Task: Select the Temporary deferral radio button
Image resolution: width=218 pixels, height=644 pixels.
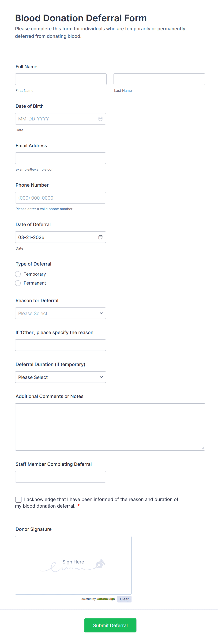Action: pos(18,274)
